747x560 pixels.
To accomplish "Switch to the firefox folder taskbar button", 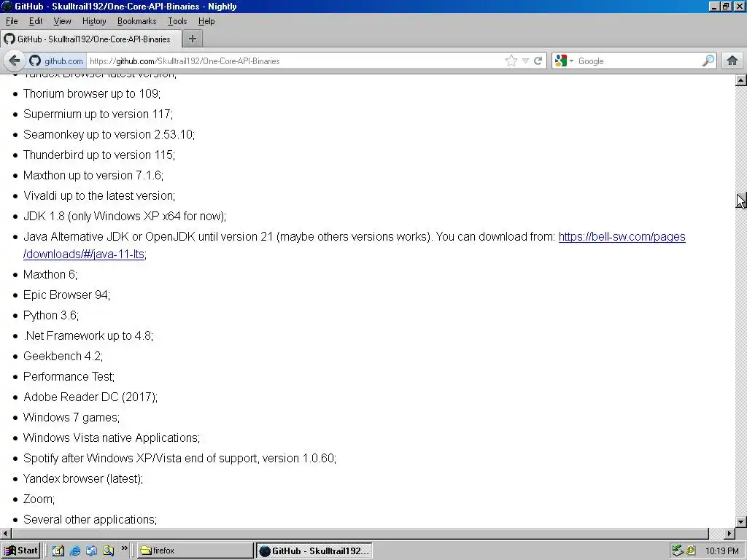I will pyautogui.click(x=196, y=551).
